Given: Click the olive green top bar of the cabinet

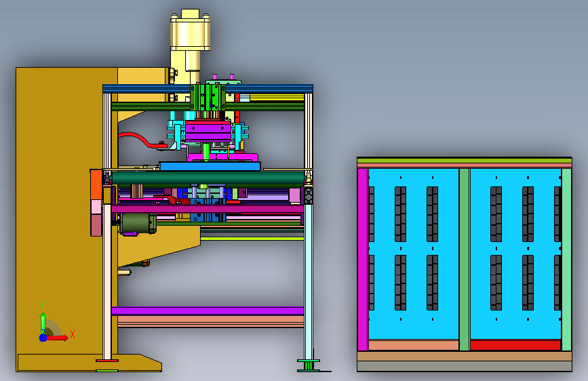Looking at the screenshot, I should click(x=465, y=161).
